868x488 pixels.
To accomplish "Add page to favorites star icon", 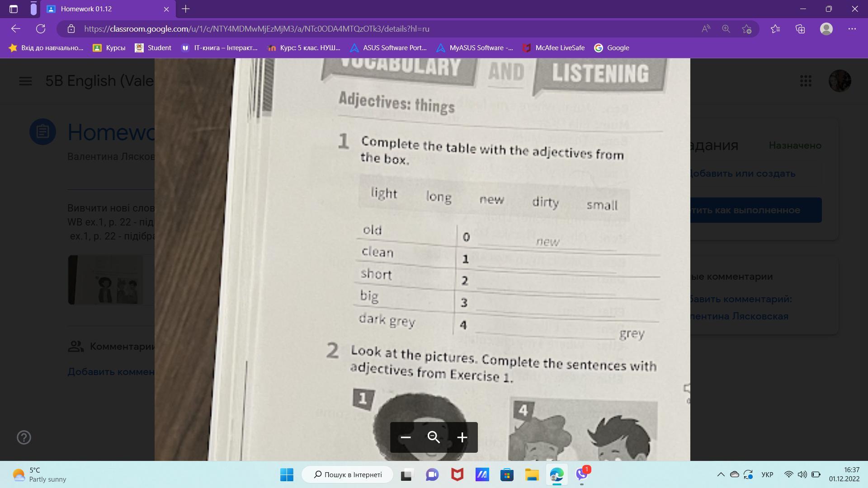I will point(746,29).
